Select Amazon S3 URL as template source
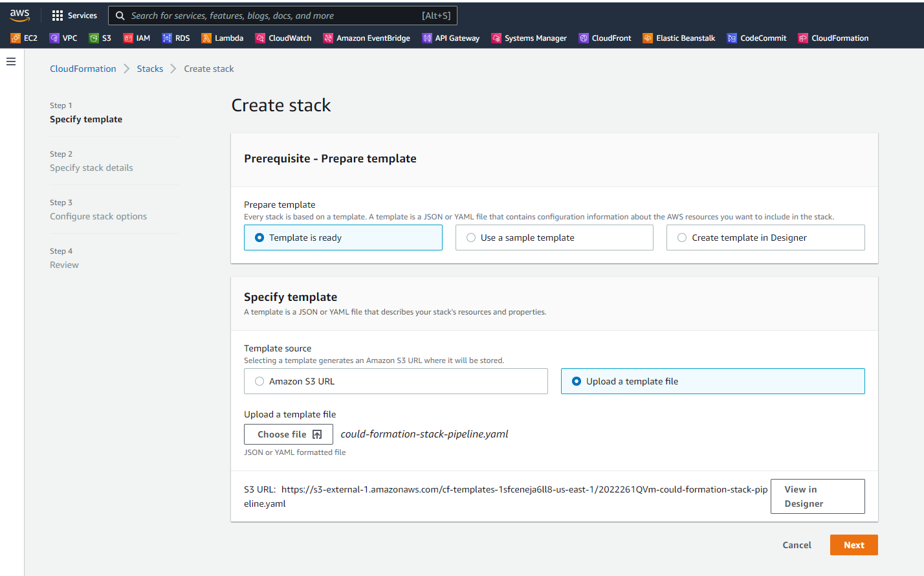This screenshot has height=576, width=924. tap(259, 381)
